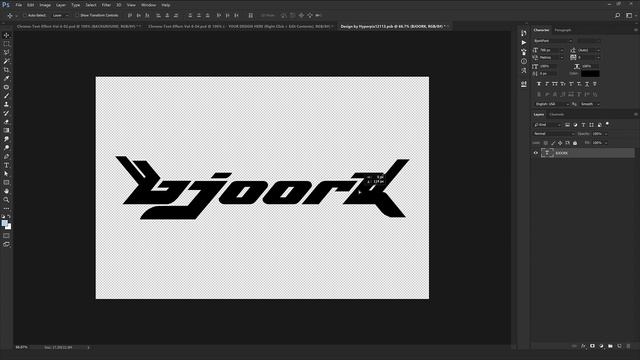
Task: Select the Blur tool
Action: (7, 139)
